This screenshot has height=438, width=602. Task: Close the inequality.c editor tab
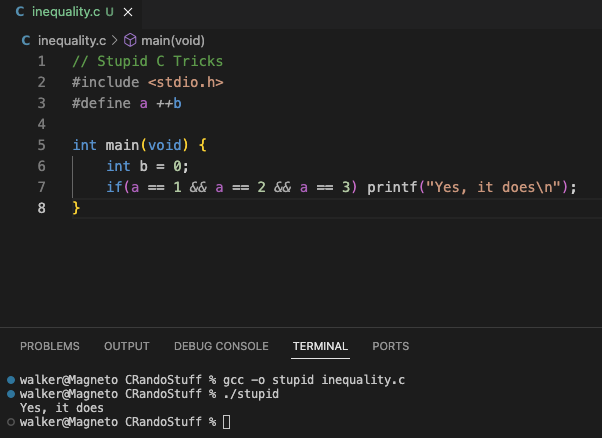tap(128, 12)
